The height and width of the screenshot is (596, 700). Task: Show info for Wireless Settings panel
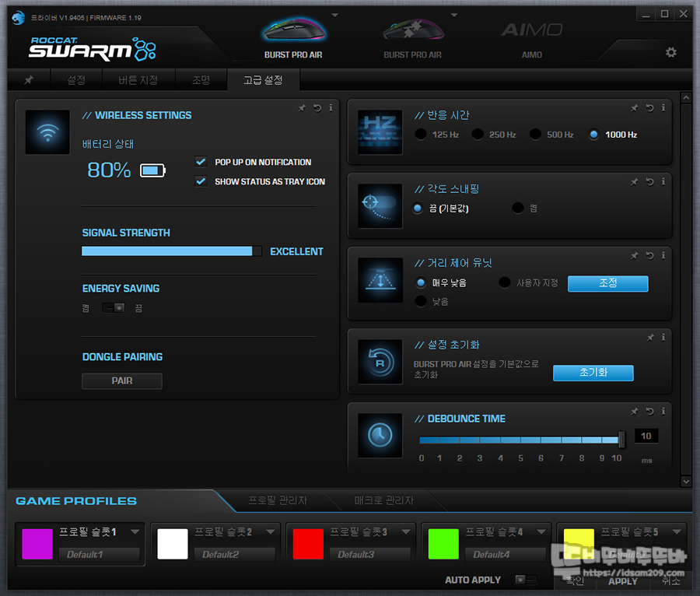331,108
